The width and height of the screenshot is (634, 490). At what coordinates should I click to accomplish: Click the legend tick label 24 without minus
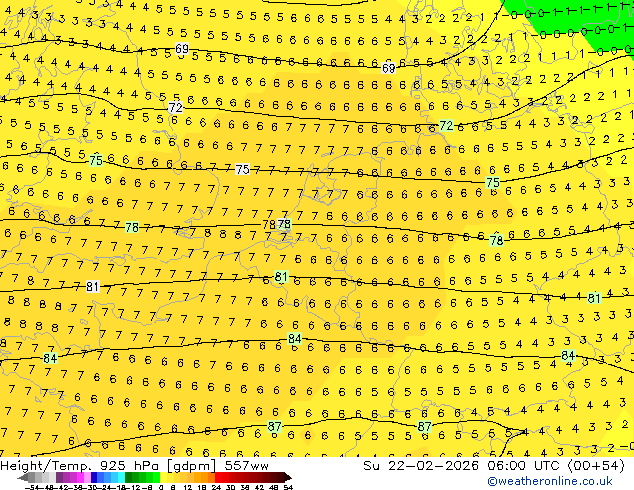click(216, 487)
